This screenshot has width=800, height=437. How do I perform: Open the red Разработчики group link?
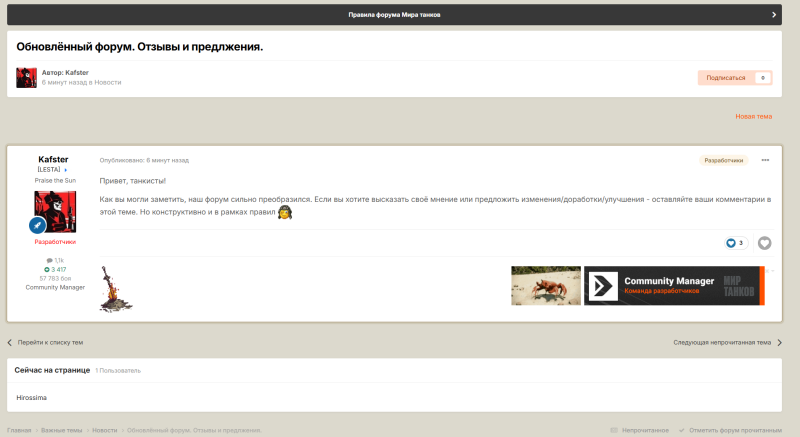[55, 242]
